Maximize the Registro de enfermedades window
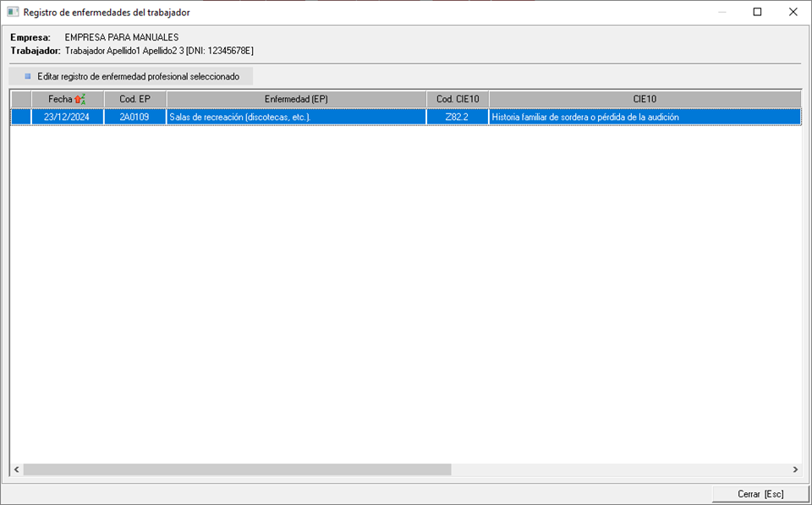This screenshot has width=812, height=505. [x=757, y=12]
